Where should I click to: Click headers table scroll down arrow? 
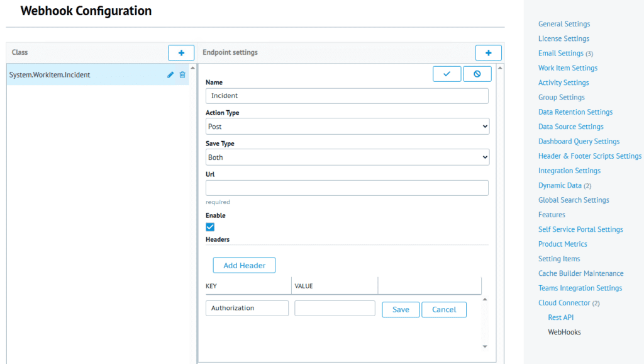coord(485,347)
